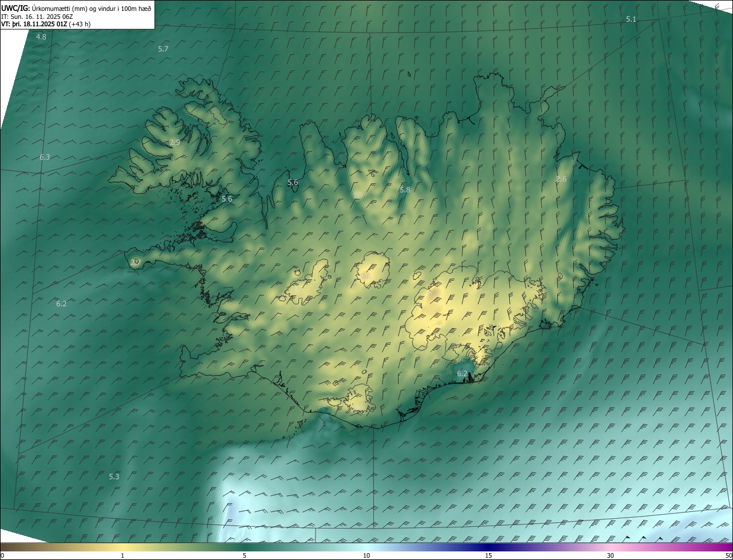This screenshot has width=733, height=560.
Task: Click the 5.3 value label
Action: [114, 476]
